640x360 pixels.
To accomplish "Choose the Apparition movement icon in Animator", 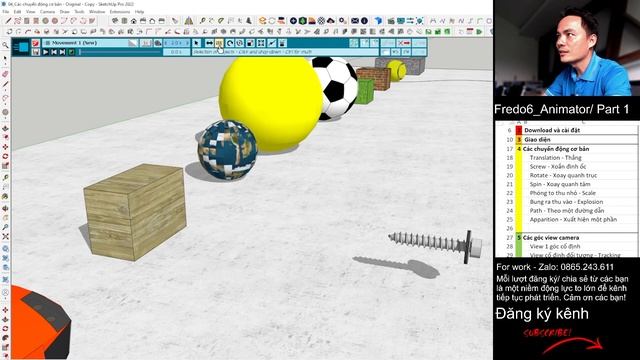I will pyautogui.click(x=282, y=43).
